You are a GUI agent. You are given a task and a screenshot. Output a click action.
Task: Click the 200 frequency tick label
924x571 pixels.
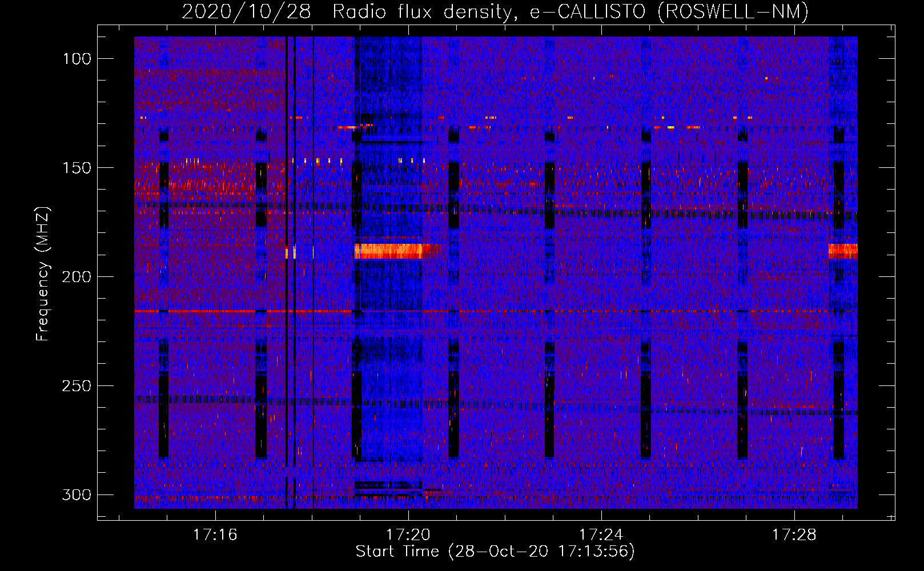click(77, 277)
